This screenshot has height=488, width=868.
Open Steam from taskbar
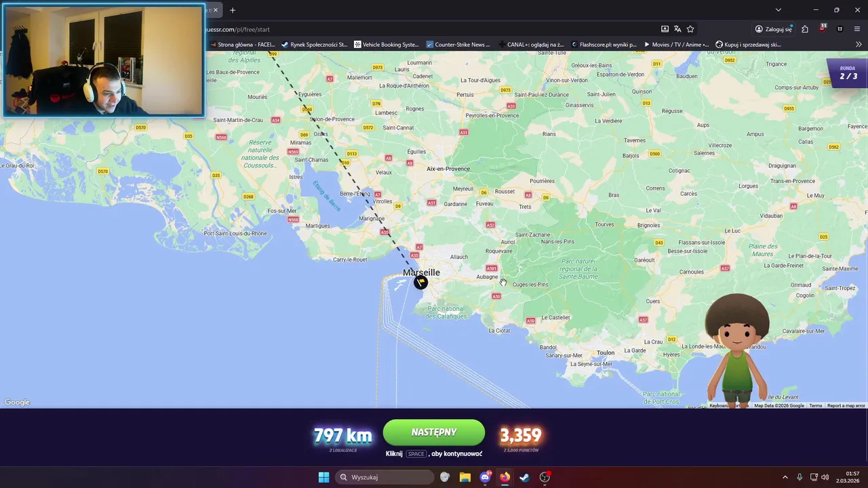tap(524, 477)
